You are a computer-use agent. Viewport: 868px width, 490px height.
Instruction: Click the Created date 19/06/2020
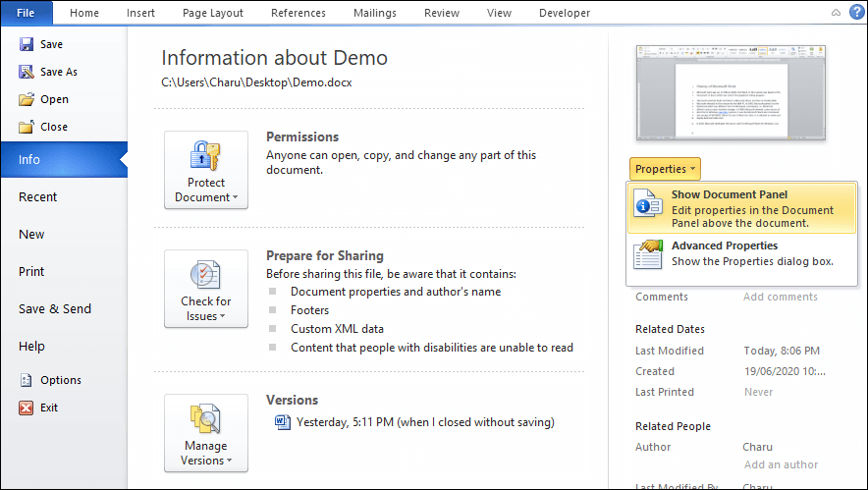pos(785,371)
